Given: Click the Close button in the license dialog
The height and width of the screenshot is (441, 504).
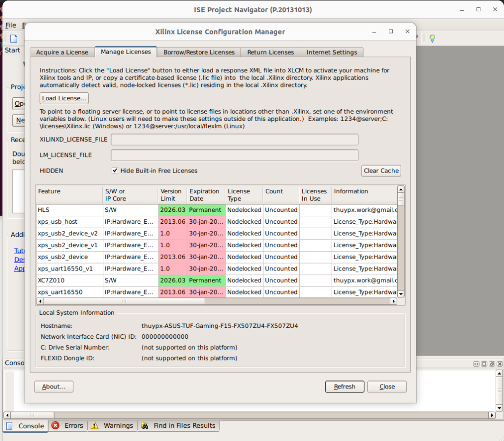Looking at the screenshot, I should (x=387, y=387).
